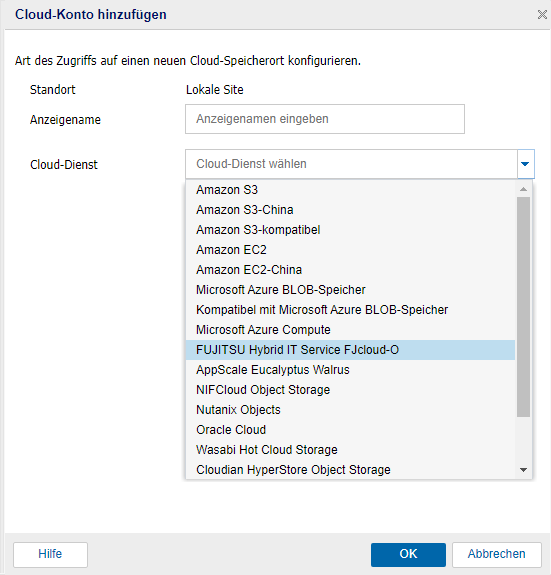The height and width of the screenshot is (575, 551).
Task: Pick Wasabi Hot Cloud Storage
Action: 350,450
